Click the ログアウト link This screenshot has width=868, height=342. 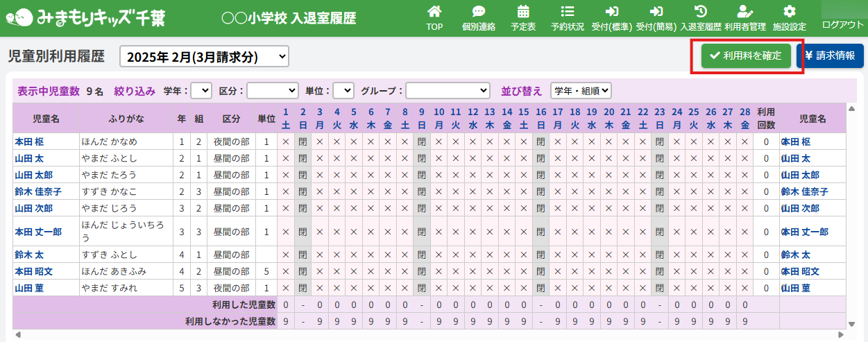(x=842, y=24)
